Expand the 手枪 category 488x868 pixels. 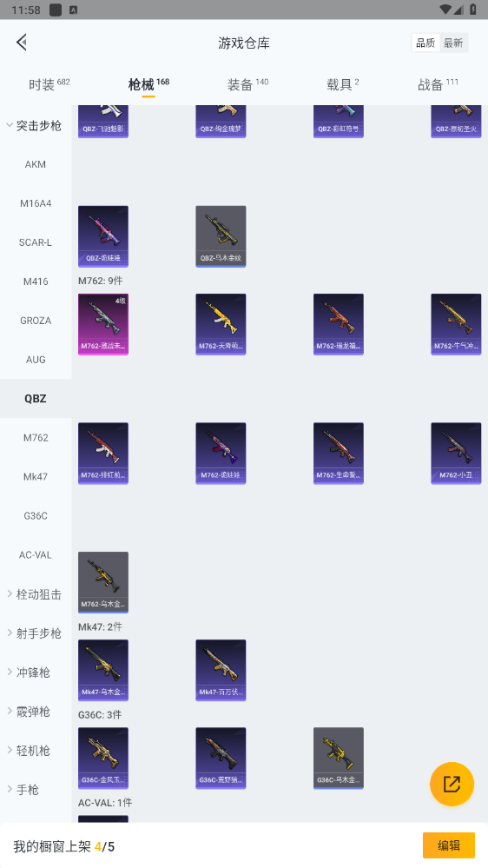tap(23, 790)
